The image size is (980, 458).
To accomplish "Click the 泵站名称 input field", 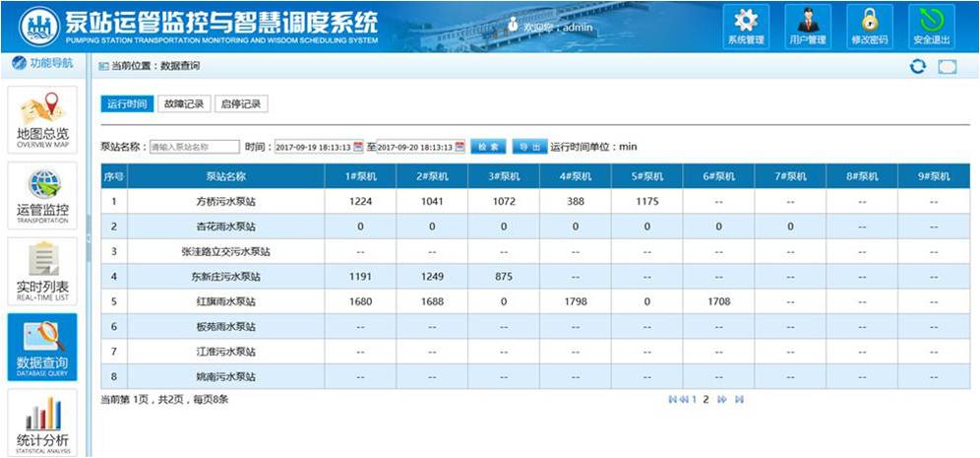I will click(194, 147).
